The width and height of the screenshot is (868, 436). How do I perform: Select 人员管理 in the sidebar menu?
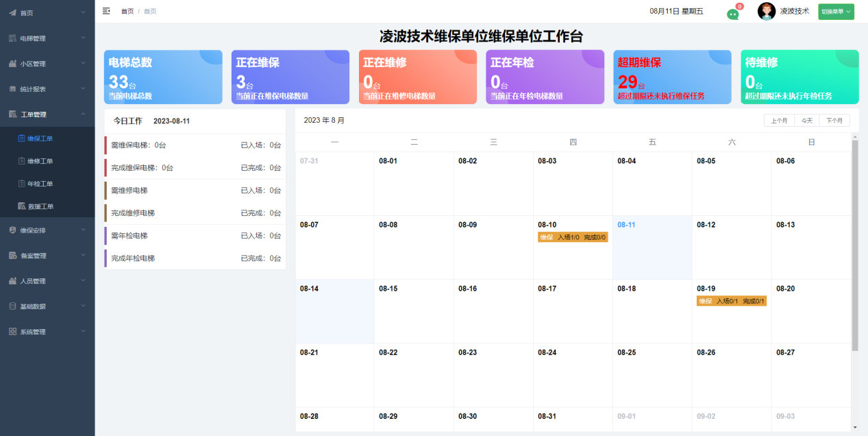47,281
